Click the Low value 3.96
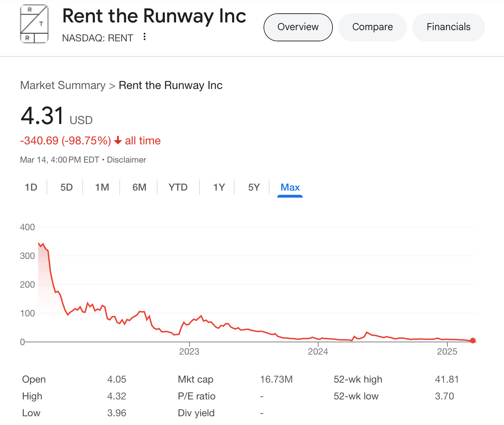Viewport: 504px width, 425px height. pyautogui.click(x=117, y=413)
